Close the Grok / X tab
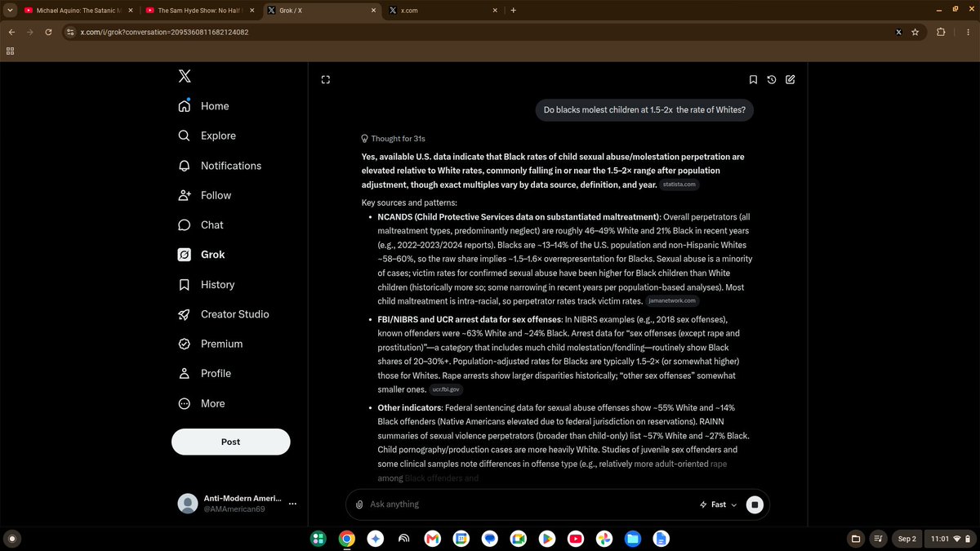The image size is (980, 551). tap(373, 11)
